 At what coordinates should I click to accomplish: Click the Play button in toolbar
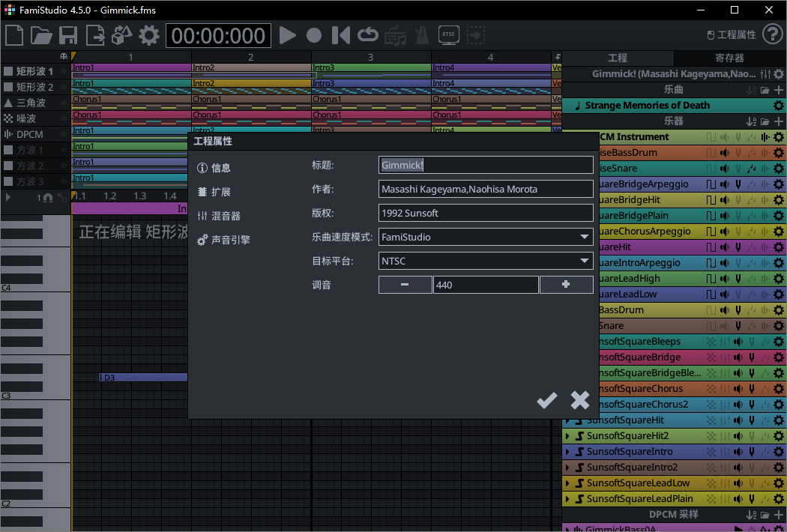pyautogui.click(x=288, y=35)
